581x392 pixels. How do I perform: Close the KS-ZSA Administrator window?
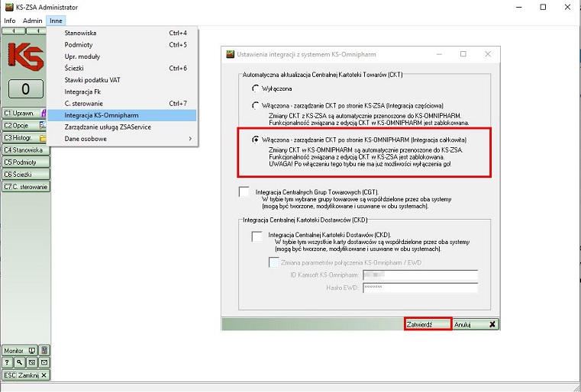[x=567, y=7]
